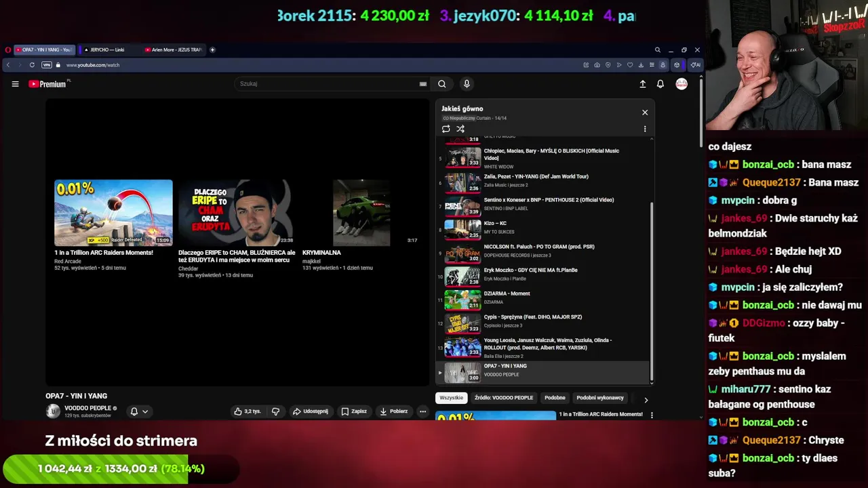
Task: Open KRYMINALNA suggested video thumbnail
Action: pos(361,212)
